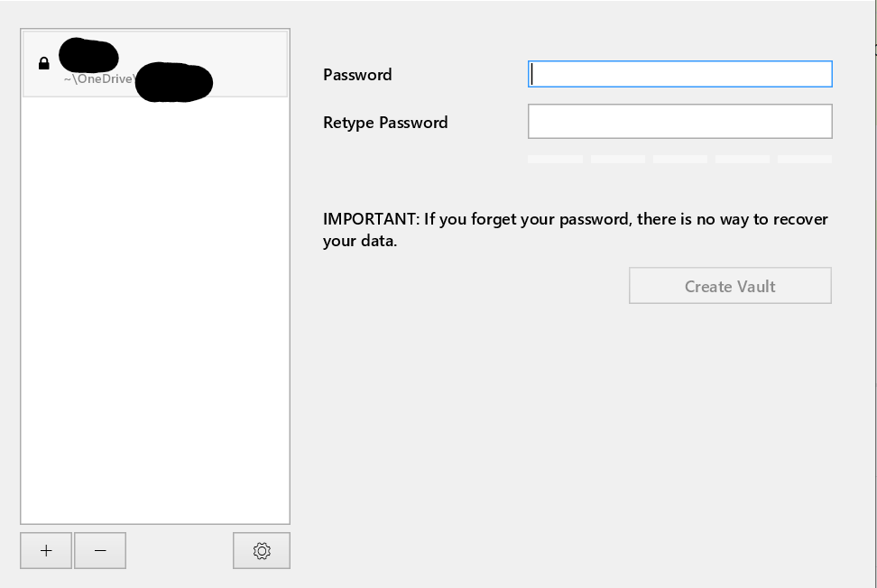Click the Password field label

tap(357, 74)
